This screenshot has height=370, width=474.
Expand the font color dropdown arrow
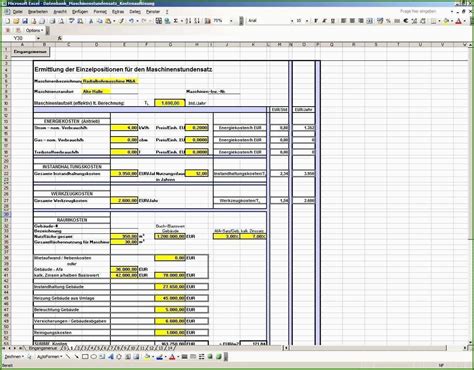464,21
